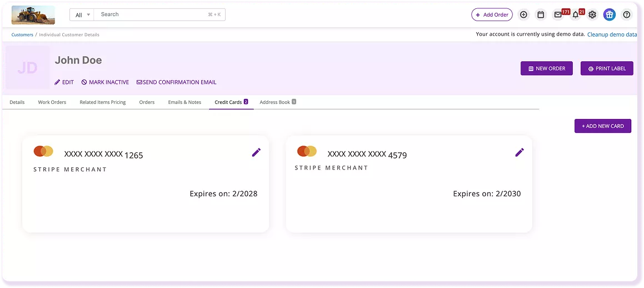Screen dimensions: 644x288
Task: Click the John Doe customer name
Action: [x=78, y=61]
